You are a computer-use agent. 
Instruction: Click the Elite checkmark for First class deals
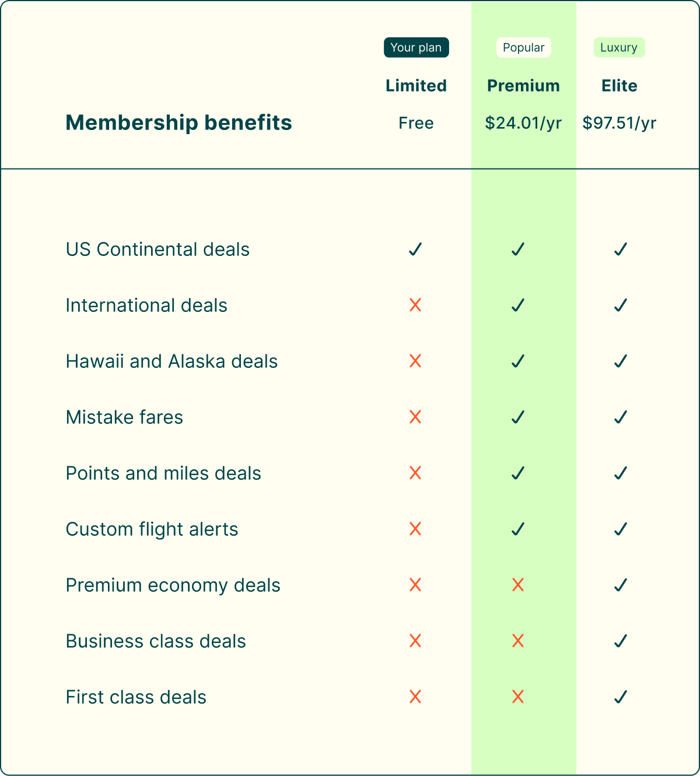pos(621,697)
